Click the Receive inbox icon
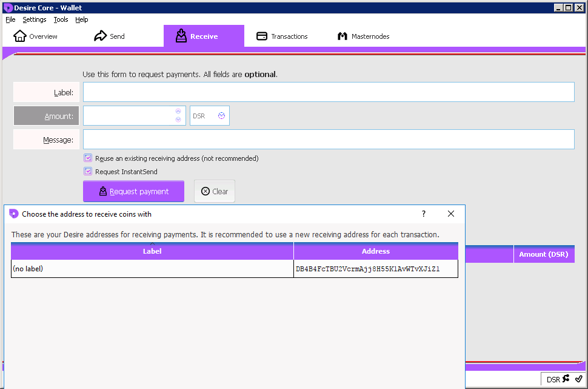 click(x=181, y=36)
